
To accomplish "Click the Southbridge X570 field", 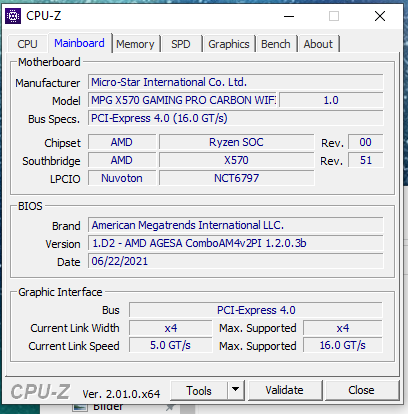I will coord(236,160).
